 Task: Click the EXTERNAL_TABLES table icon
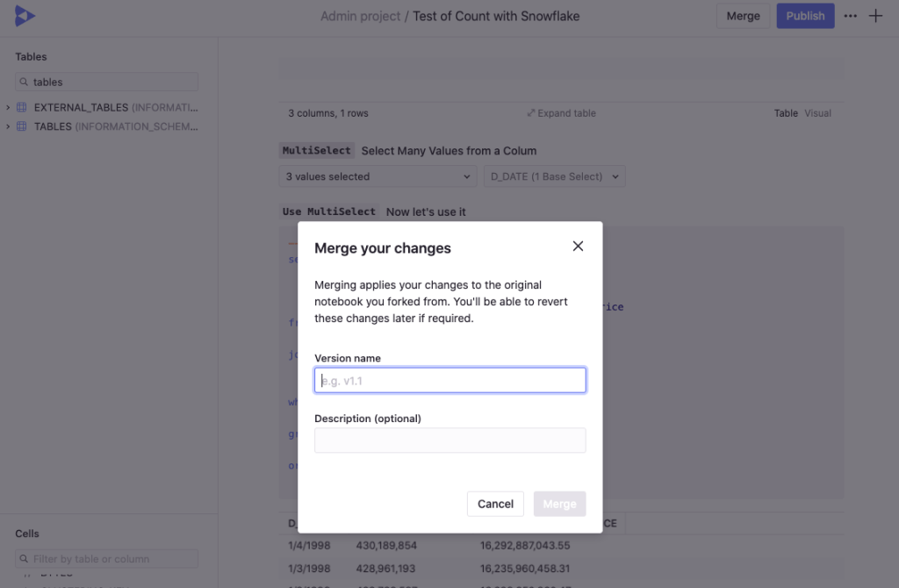[x=22, y=108]
